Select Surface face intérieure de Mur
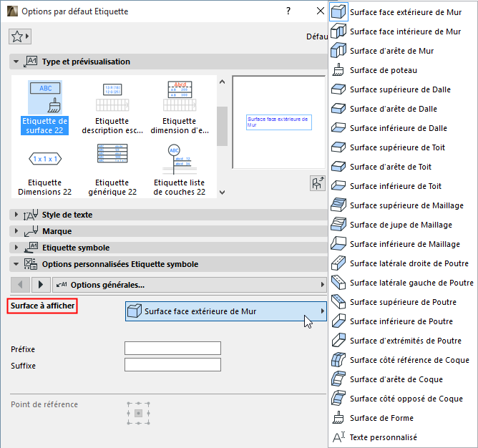 403,31
